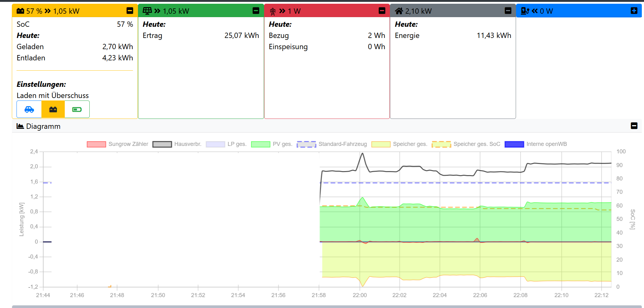Screen dimensions: 644x308
Task: Click the power pylon grid icon
Action: (x=273, y=12)
